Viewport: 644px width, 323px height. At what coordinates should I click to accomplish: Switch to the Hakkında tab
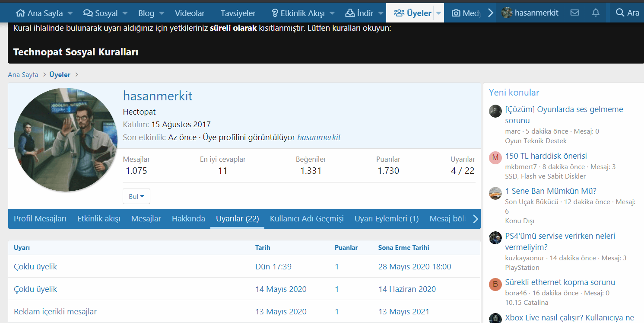188,219
